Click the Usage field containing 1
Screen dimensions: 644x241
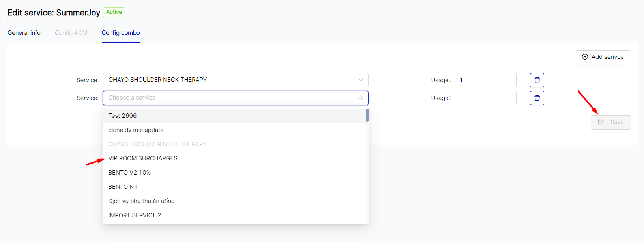coord(485,80)
